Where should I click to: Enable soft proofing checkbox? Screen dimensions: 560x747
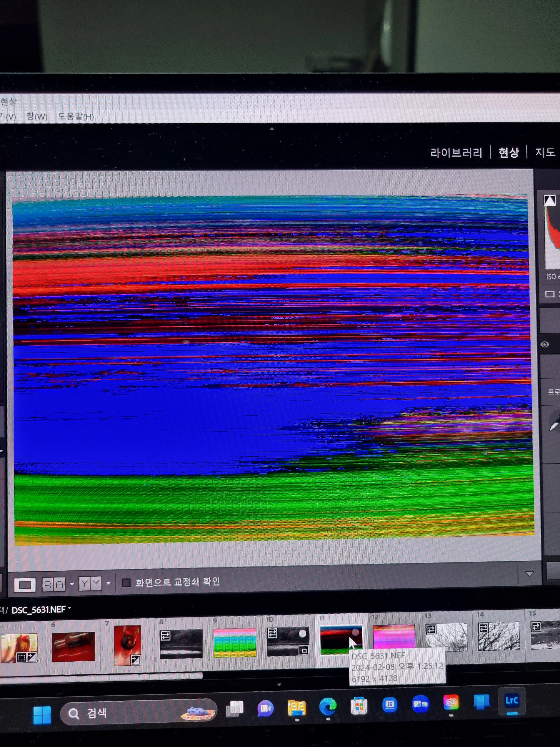coord(126,582)
